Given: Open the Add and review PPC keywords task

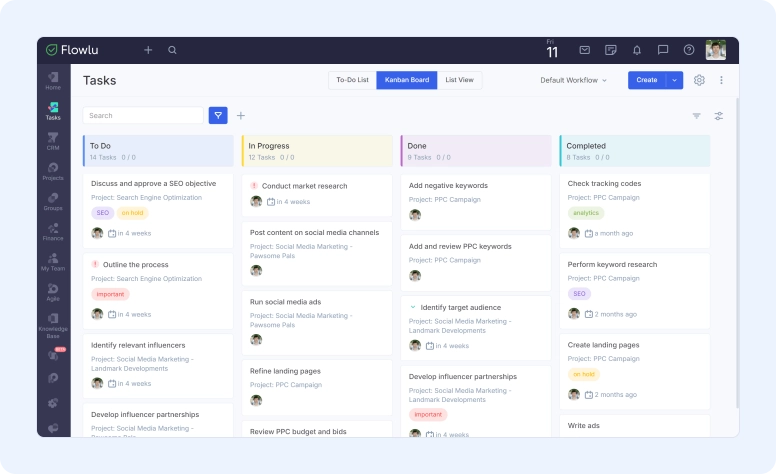Looking at the screenshot, I should pos(460,246).
